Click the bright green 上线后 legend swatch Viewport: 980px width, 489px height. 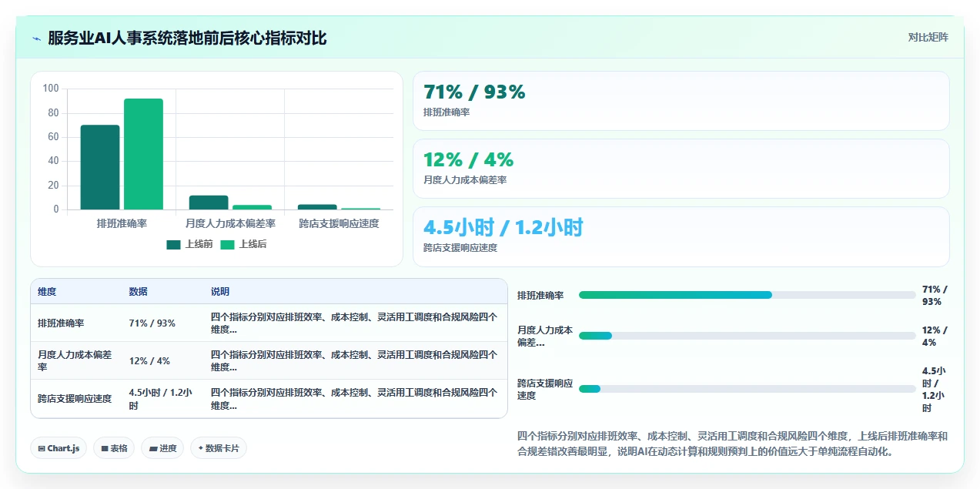pyautogui.click(x=227, y=244)
